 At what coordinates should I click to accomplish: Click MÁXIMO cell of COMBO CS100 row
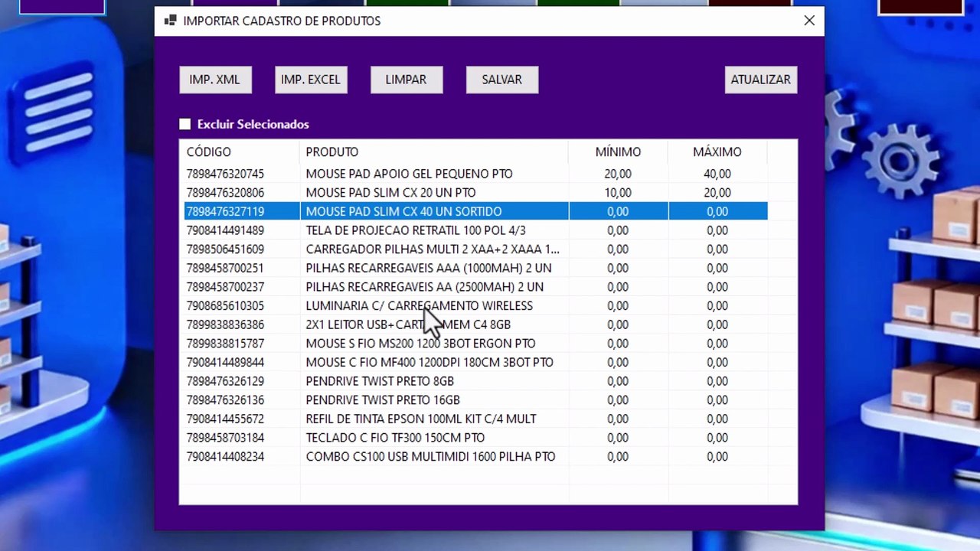(x=717, y=457)
